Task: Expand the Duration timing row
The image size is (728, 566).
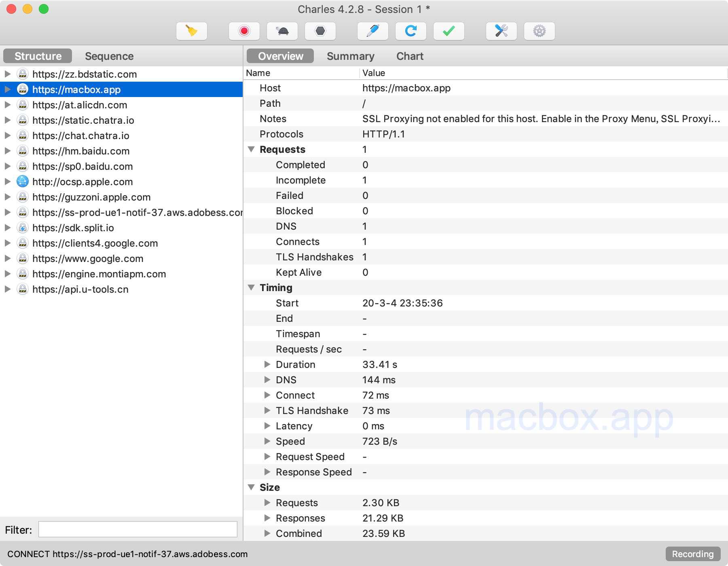Action: click(x=267, y=365)
